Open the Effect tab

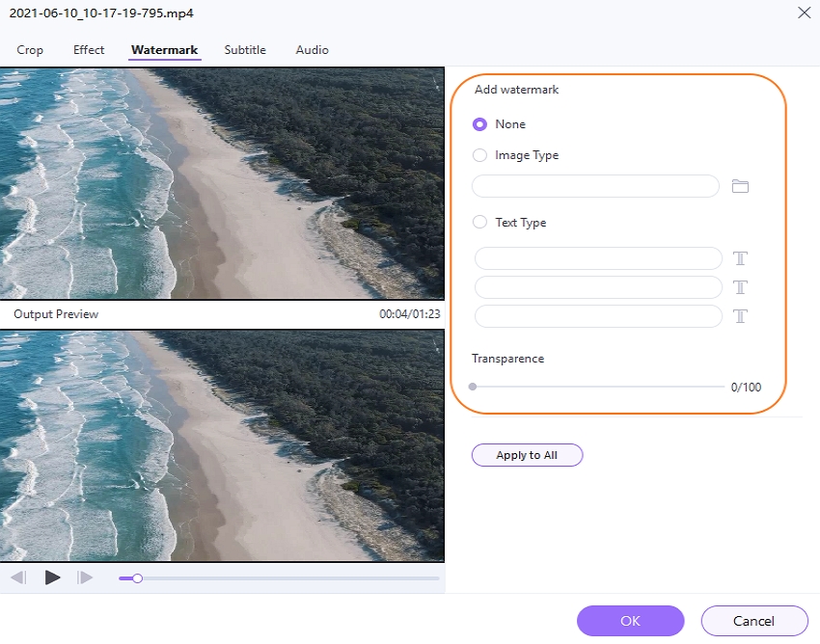(89, 50)
